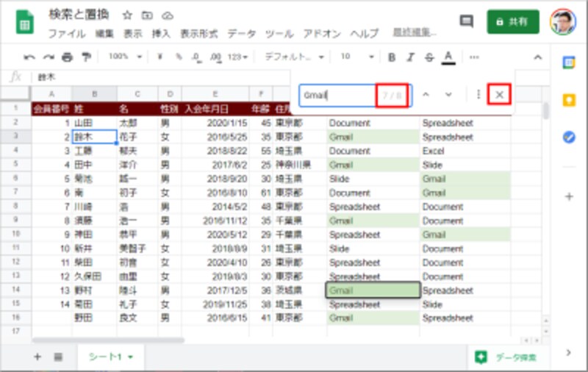Toggle bold formatting
Viewport: 588px width, 372px height.
pos(392,57)
